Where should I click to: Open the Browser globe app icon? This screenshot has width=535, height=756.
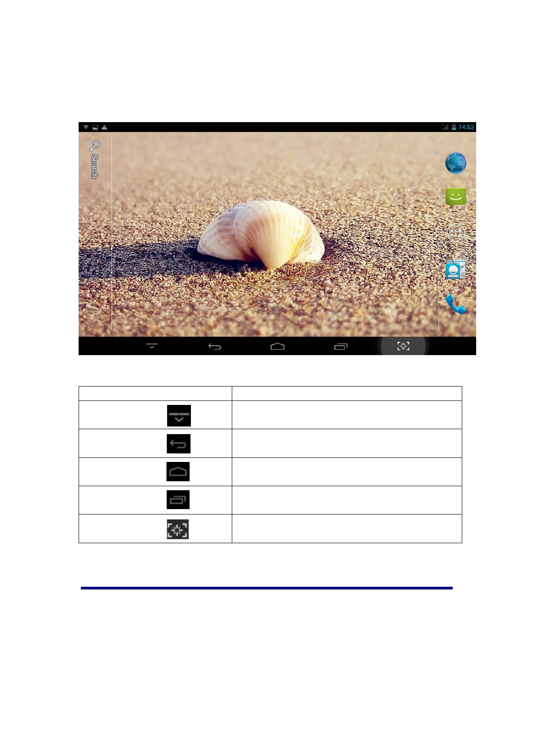click(455, 163)
